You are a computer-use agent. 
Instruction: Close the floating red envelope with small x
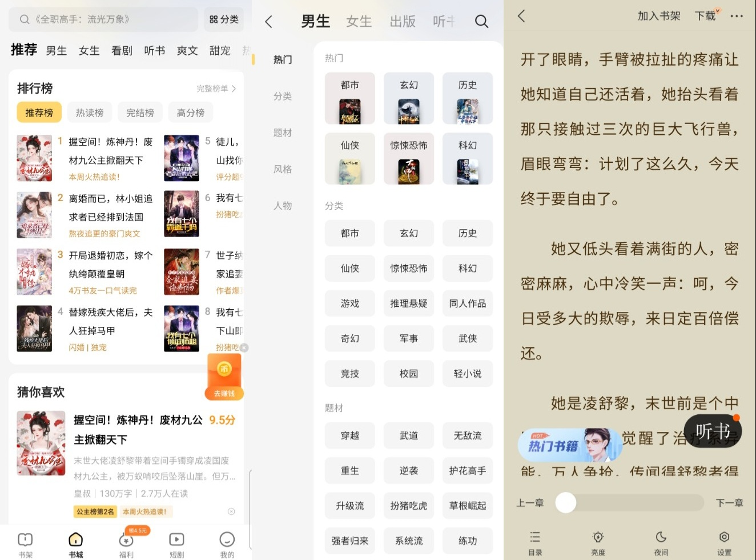coord(244,347)
